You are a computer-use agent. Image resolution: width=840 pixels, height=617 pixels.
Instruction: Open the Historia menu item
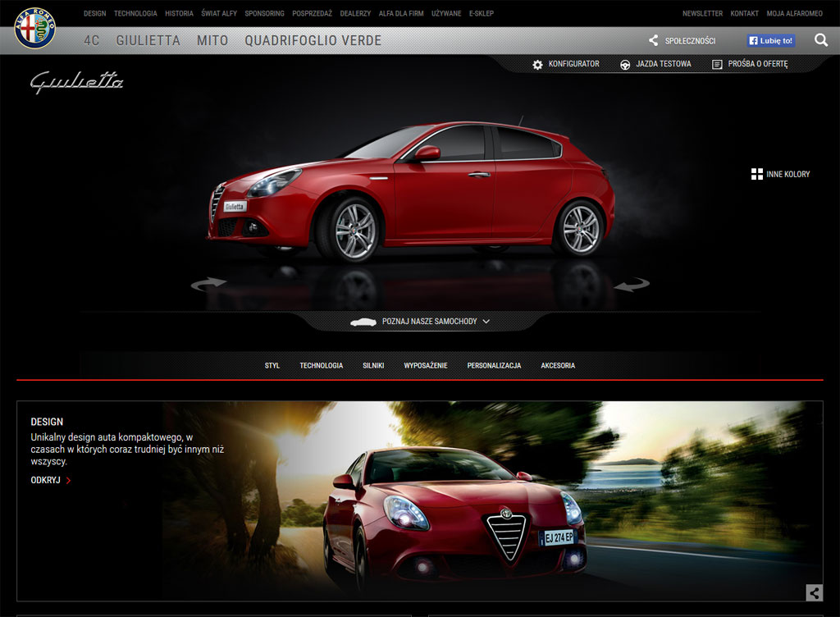point(179,13)
